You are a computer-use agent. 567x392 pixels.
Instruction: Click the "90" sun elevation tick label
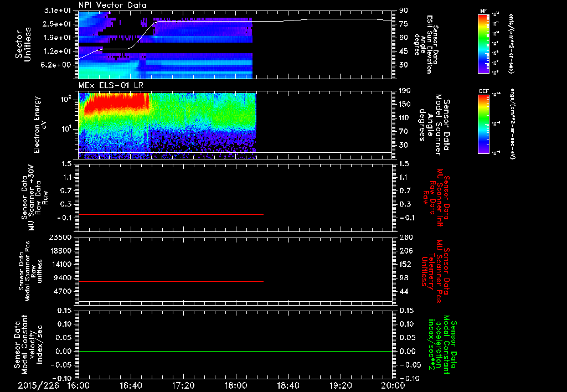404,10
